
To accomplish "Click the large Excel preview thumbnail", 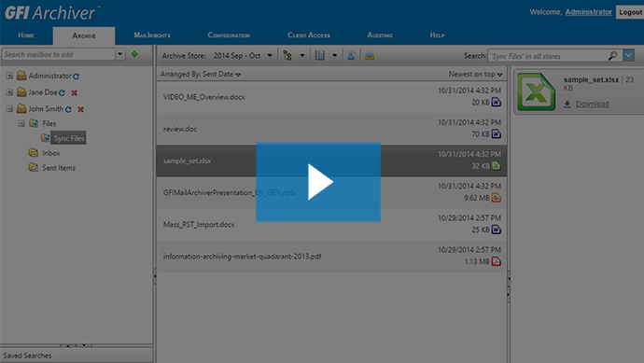I will (x=536, y=91).
